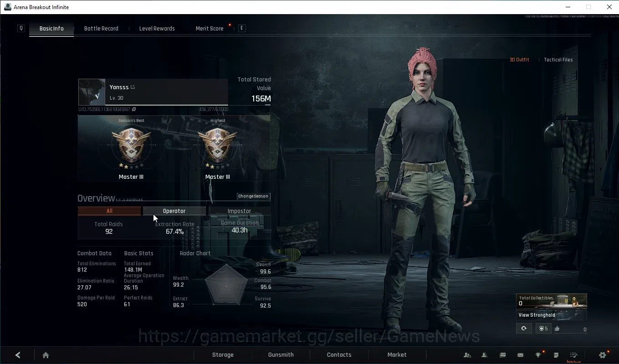The image size is (619, 364).
Task: Click the Search score 99.6
Action: coord(266,272)
